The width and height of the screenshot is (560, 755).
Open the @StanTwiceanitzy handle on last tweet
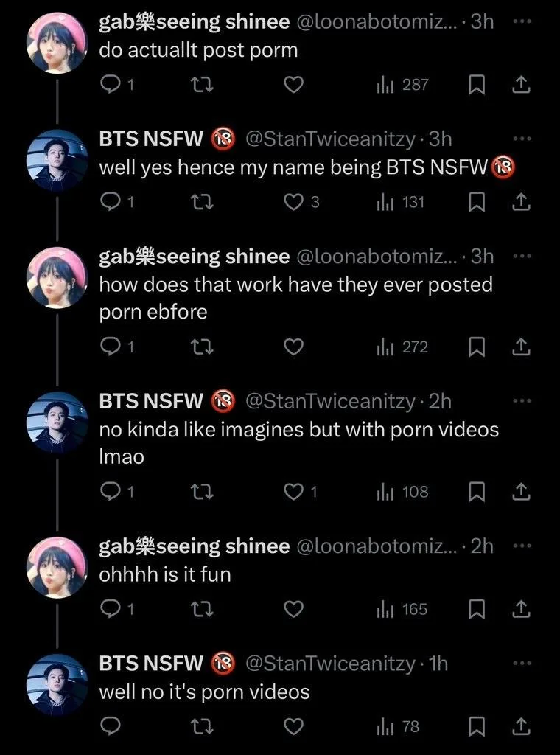coord(331,664)
